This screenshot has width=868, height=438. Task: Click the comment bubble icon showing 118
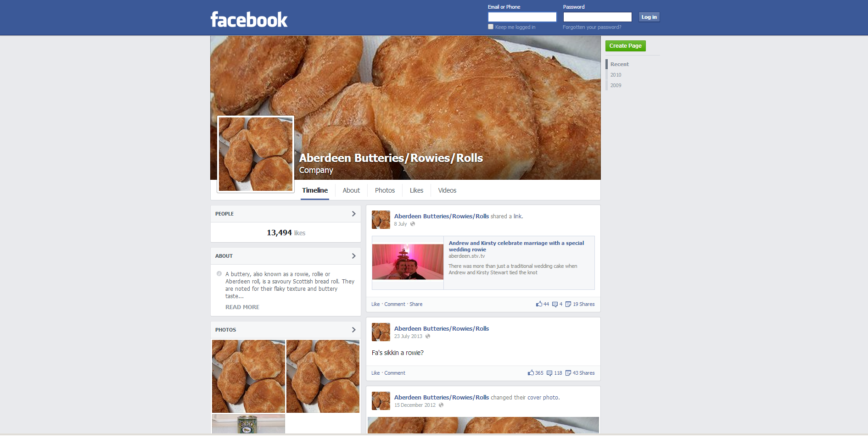(549, 373)
